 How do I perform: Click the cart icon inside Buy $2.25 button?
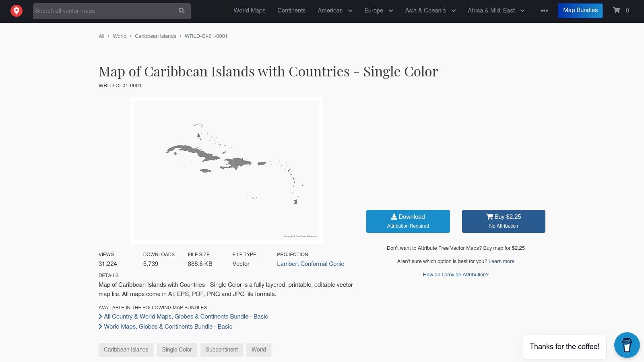click(490, 216)
